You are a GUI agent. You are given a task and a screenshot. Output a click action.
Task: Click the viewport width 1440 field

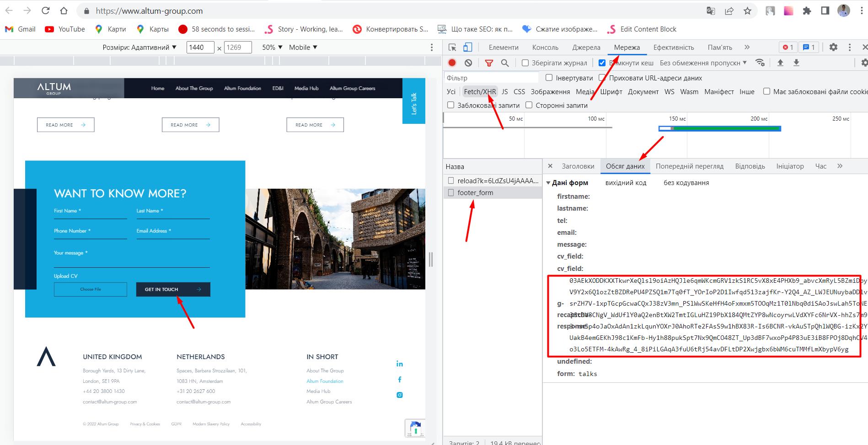point(200,47)
